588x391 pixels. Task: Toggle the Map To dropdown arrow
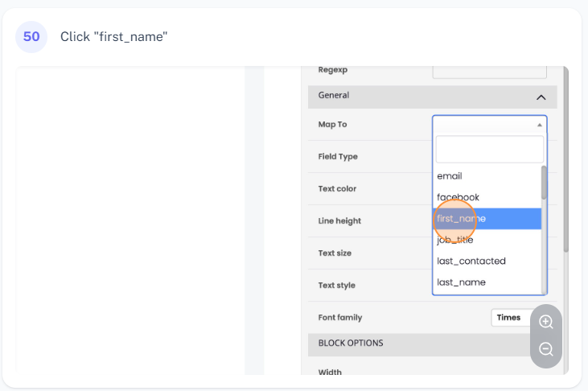pyautogui.click(x=539, y=125)
